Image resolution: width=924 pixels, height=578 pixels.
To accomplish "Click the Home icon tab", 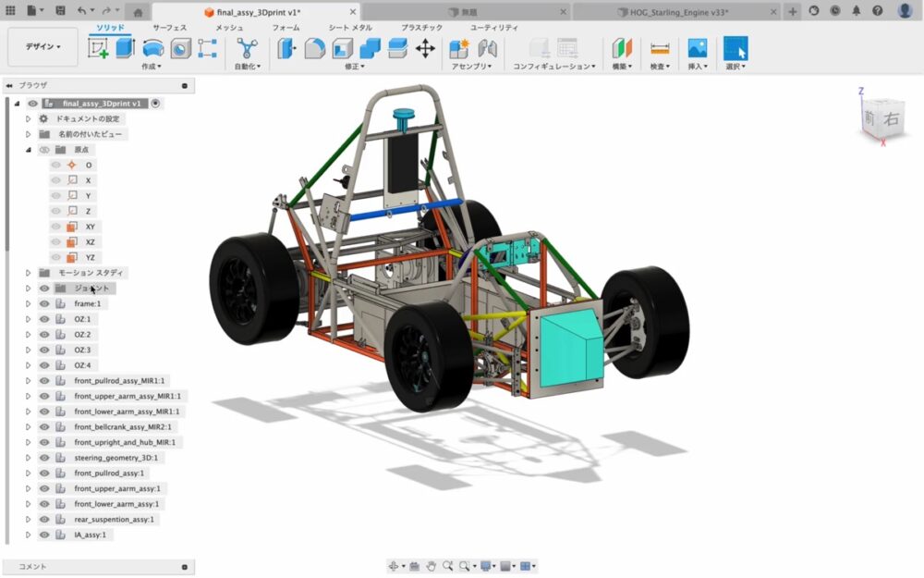I will (137, 12).
